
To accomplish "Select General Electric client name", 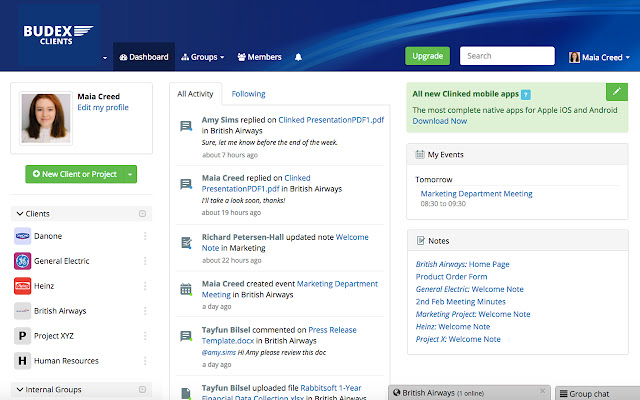I will (62, 261).
